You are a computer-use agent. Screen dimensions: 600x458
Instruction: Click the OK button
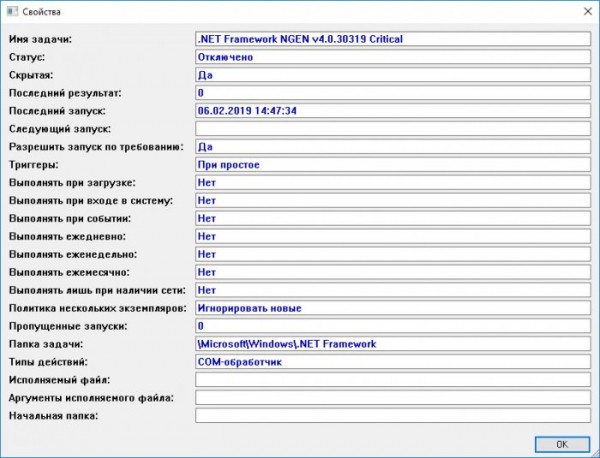562,444
